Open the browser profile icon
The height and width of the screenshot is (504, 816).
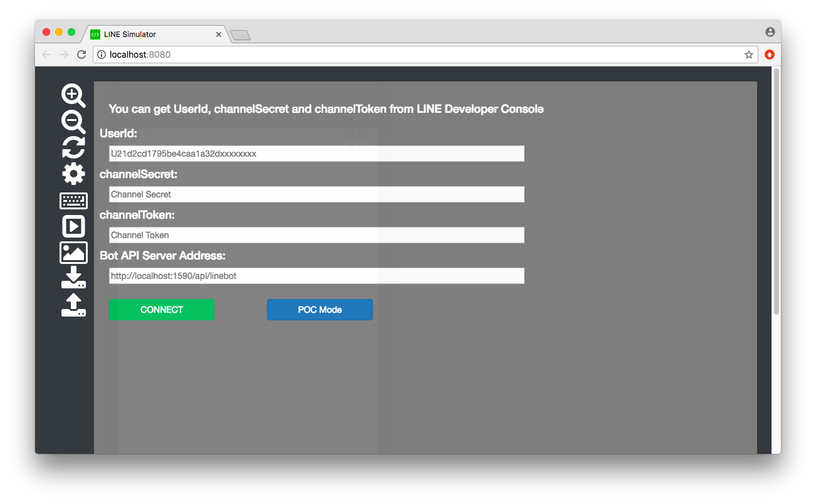click(x=770, y=31)
